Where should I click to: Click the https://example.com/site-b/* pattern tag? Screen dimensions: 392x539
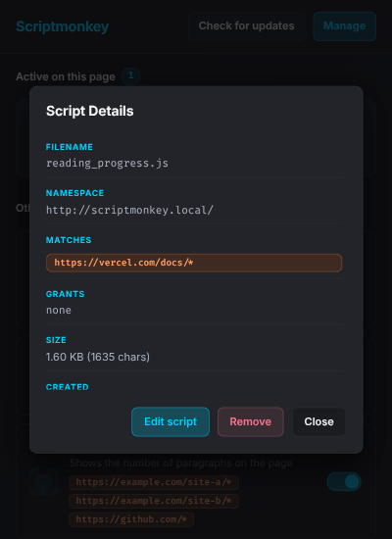point(154,501)
